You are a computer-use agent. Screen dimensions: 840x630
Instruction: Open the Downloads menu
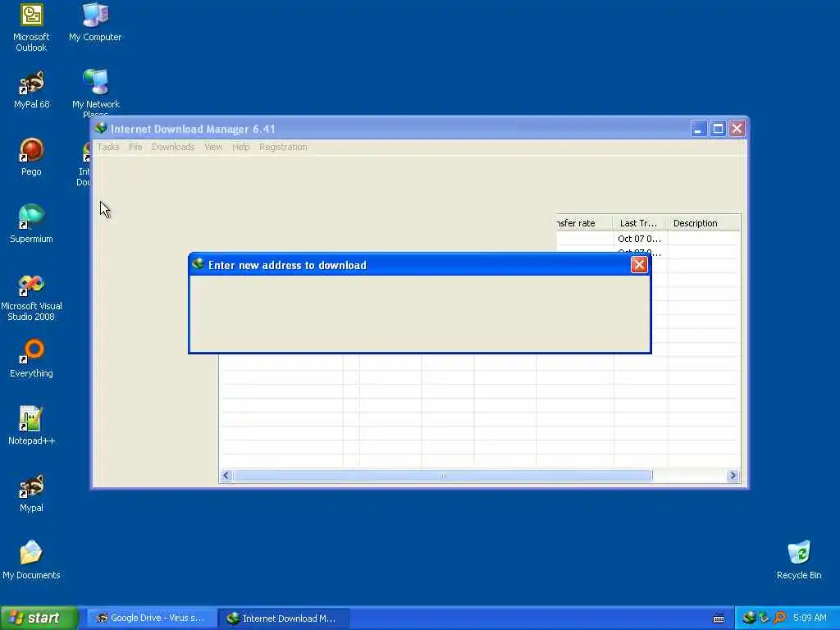[x=173, y=147]
